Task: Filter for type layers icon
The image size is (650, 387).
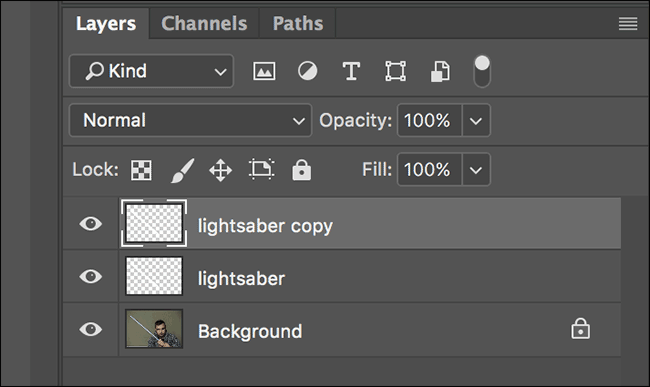Action: (x=351, y=71)
